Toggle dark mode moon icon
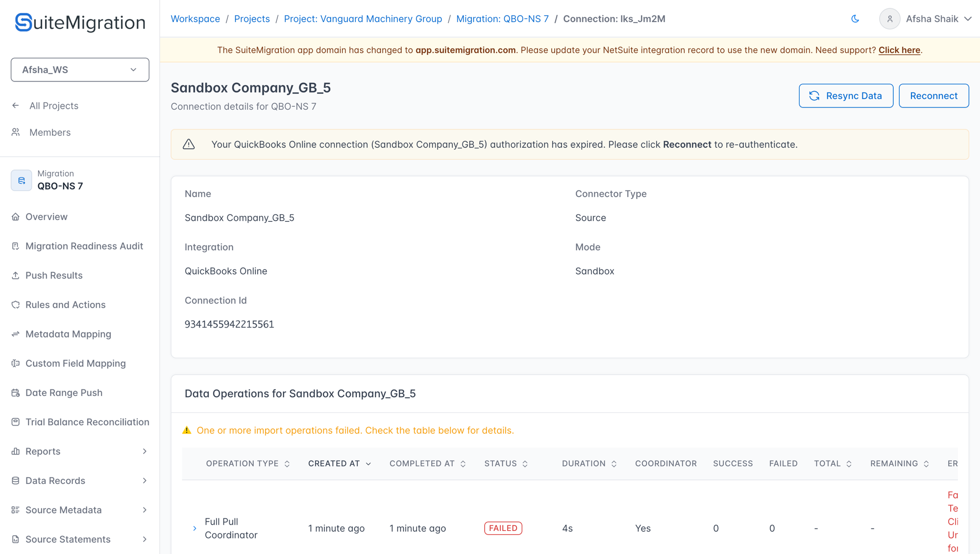 pyautogui.click(x=855, y=19)
